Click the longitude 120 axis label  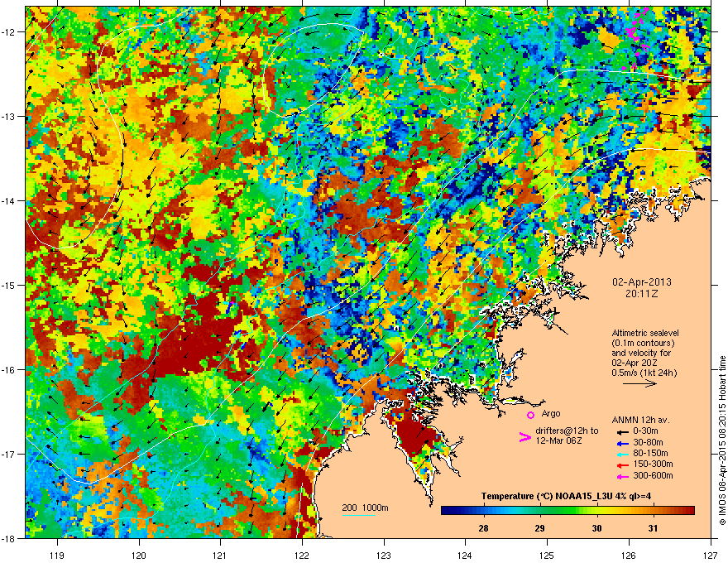click(x=139, y=555)
